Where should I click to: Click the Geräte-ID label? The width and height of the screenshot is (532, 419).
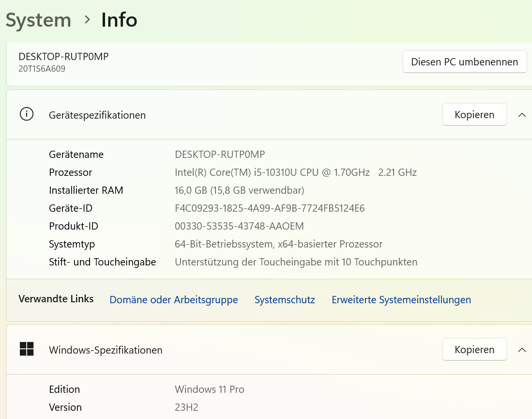click(x=71, y=208)
